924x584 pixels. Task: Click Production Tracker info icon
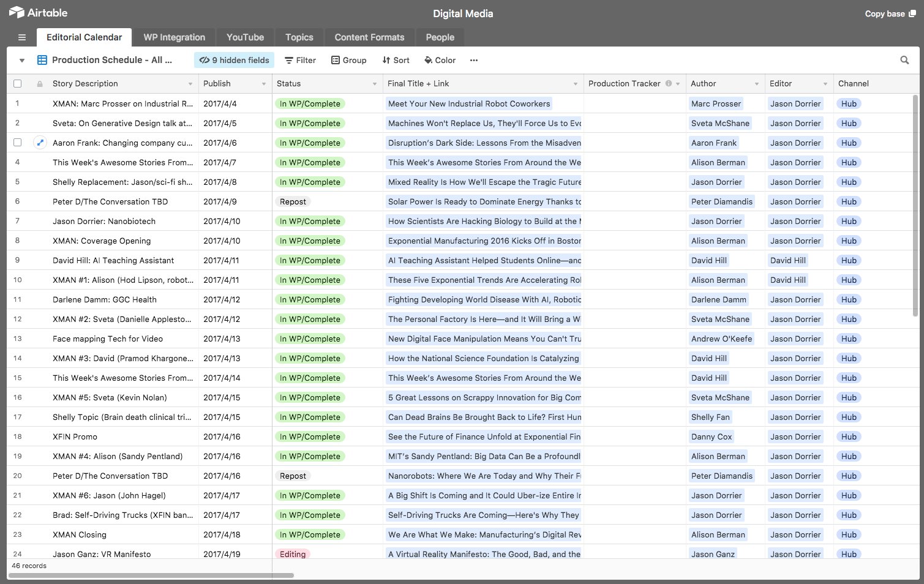click(669, 83)
